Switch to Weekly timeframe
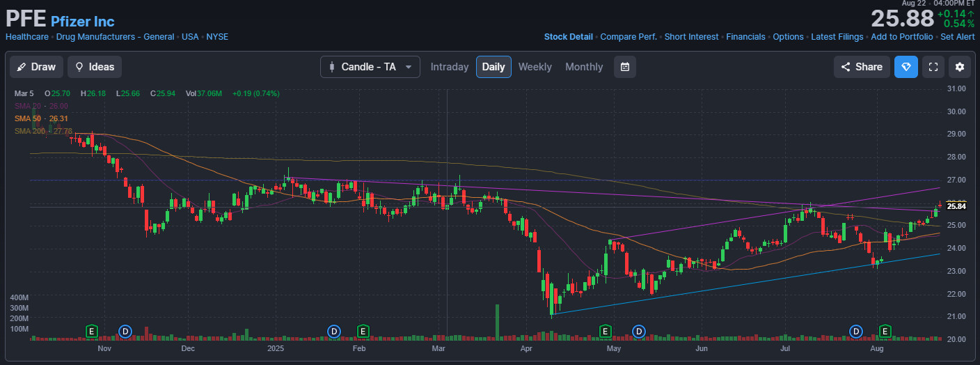The image size is (980, 365). 535,67
